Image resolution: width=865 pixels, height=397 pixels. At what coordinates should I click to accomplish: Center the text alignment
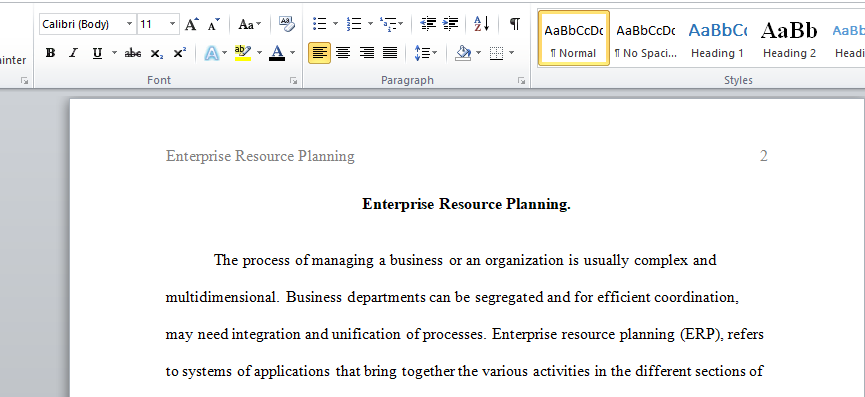point(343,53)
